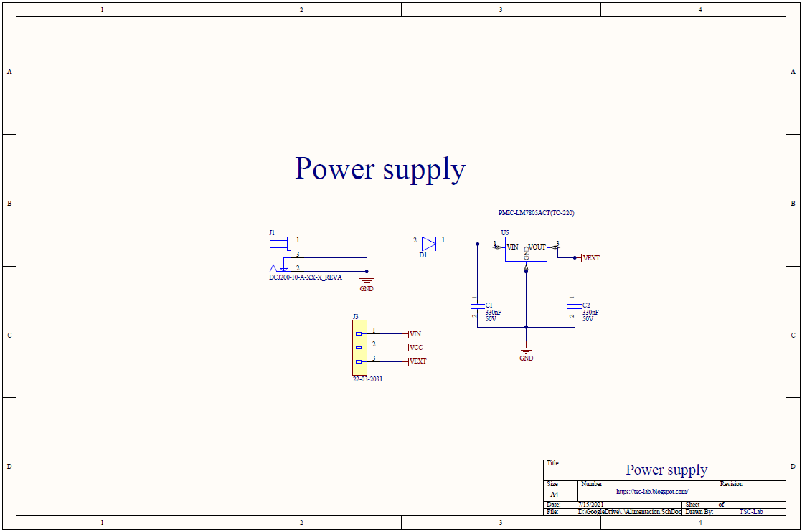Select the C2 capacitor symbol
This screenshot has width=802, height=532.
tap(575, 306)
